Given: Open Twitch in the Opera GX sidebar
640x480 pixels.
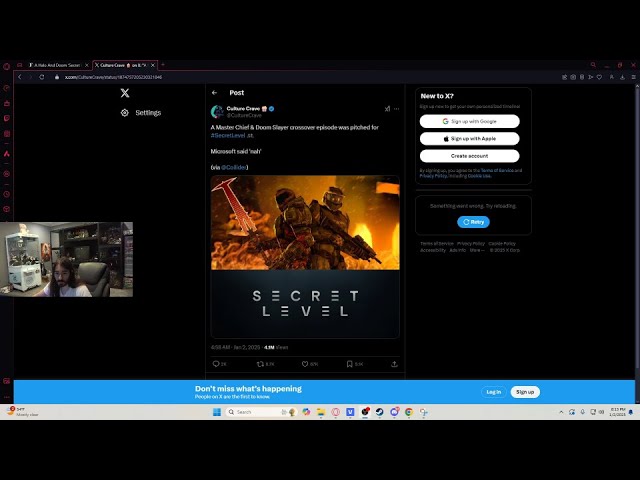Looking at the screenshot, I should pos(6,118).
